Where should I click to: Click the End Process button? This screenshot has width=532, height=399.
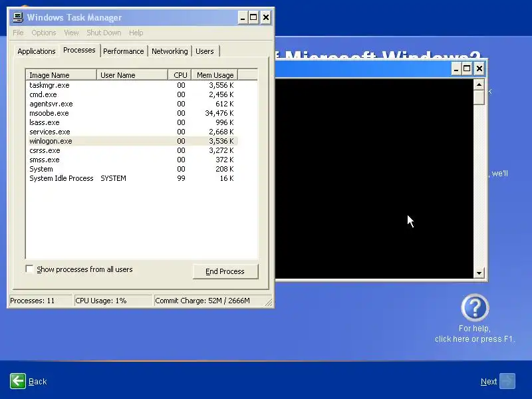click(225, 271)
